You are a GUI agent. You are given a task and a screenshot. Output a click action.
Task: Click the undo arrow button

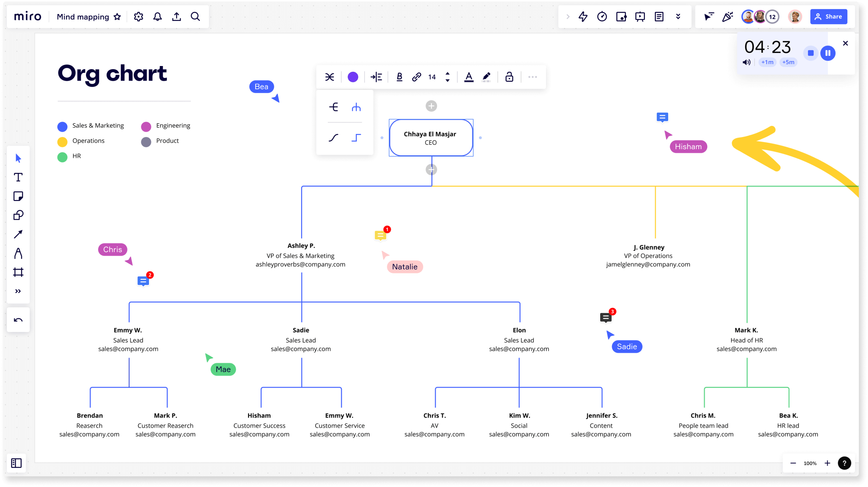pos(18,320)
